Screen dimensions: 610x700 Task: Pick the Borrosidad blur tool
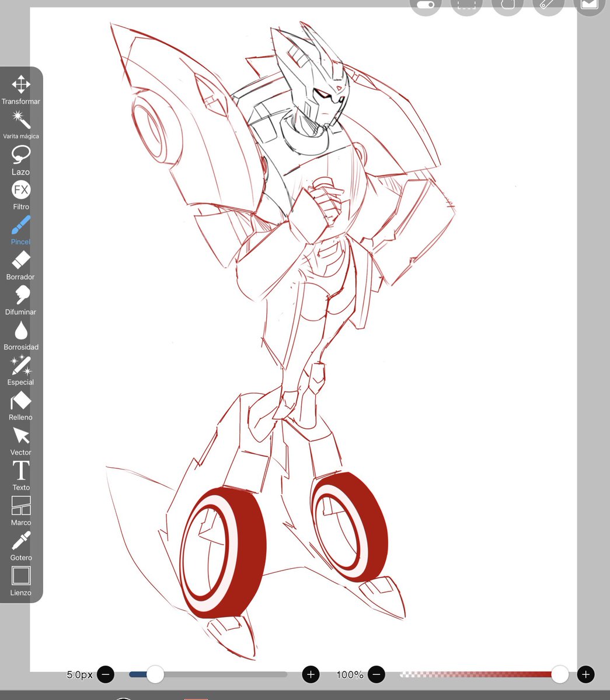(21, 335)
